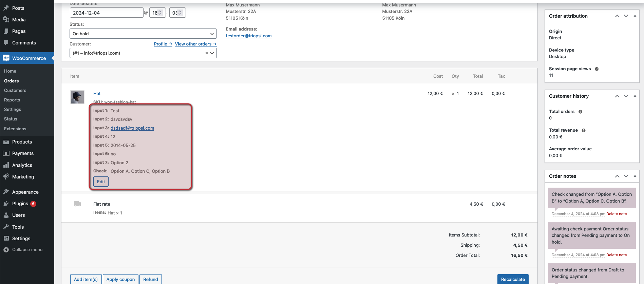Move the Order notes panel down
The image size is (644, 284).
626,176
